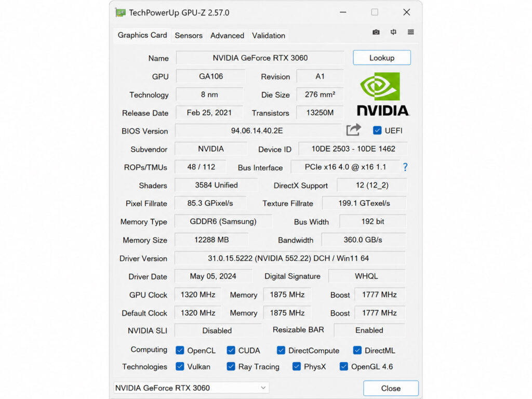
Task: Open the GPU selection dropdown at bottom
Action: pos(191,388)
